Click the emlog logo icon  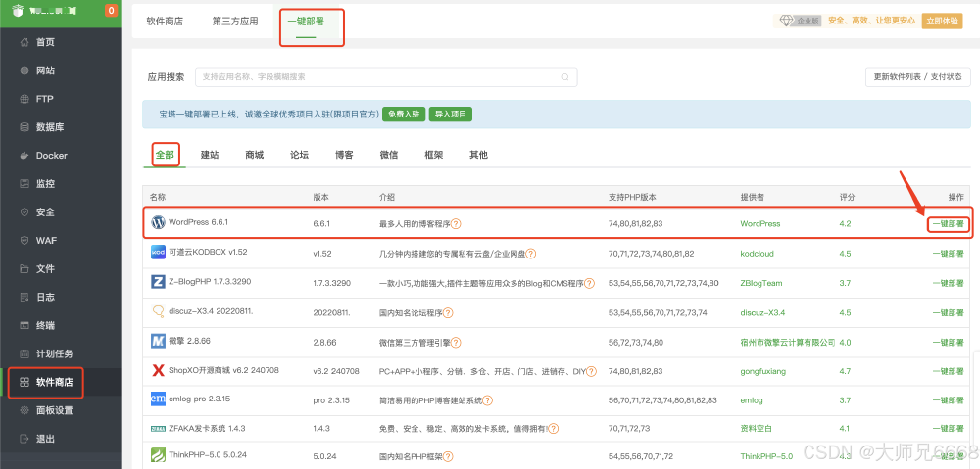(158, 399)
